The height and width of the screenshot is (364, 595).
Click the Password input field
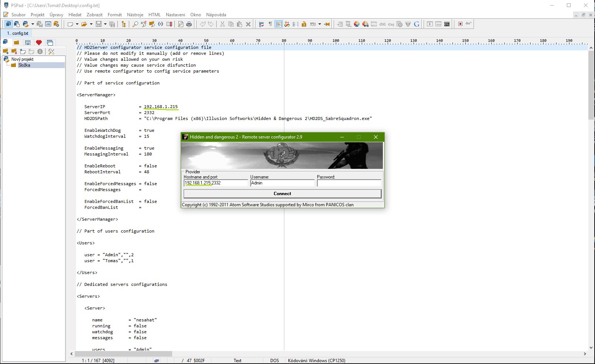(349, 183)
